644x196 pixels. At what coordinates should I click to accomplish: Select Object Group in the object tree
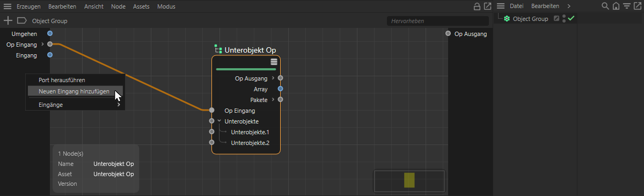[531, 18]
